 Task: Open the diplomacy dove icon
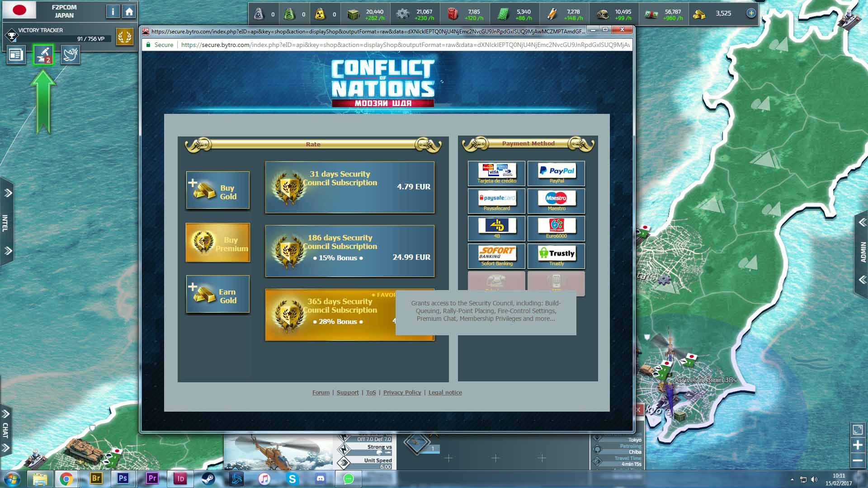(71, 55)
